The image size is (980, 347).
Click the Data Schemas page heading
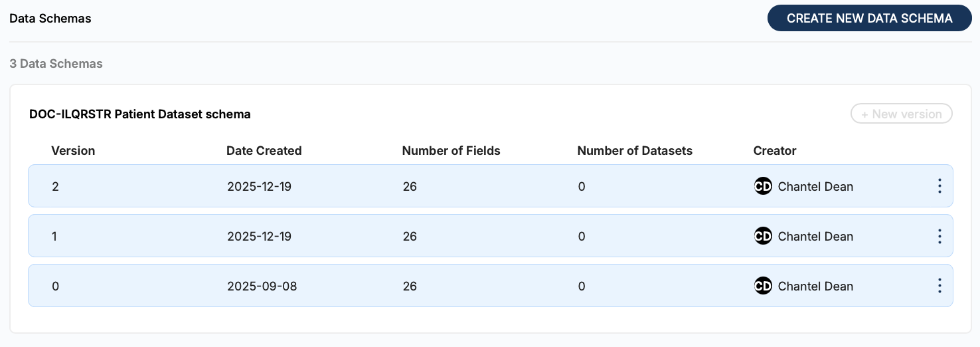pos(50,19)
